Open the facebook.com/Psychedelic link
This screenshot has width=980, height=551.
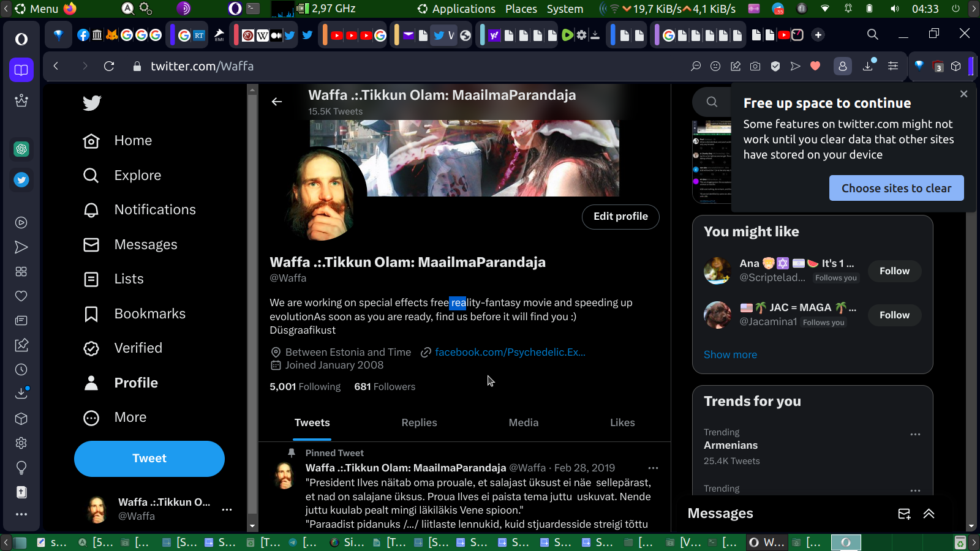(510, 352)
